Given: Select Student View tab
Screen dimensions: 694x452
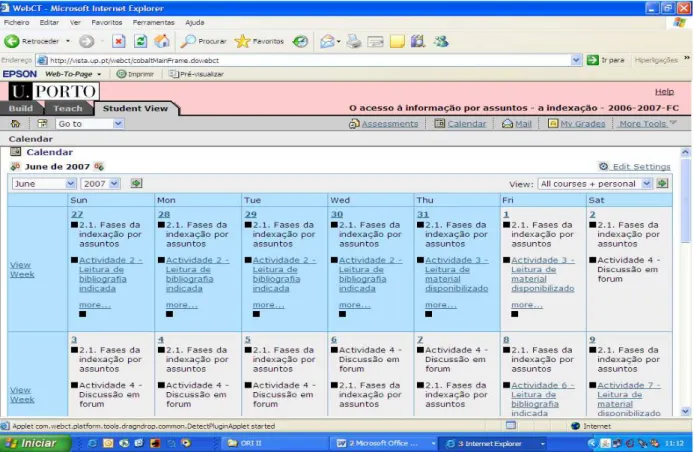Looking at the screenshot, I should click(x=135, y=108).
